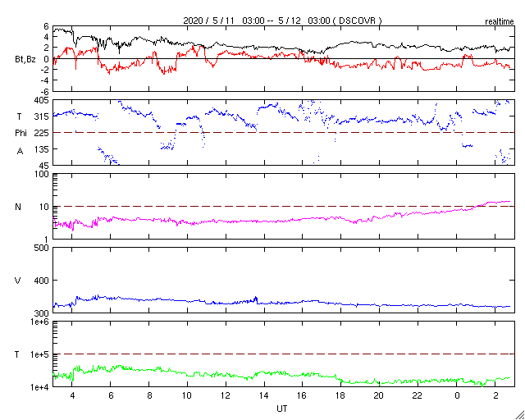The height and width of the screenshot is (420, 525).
Task: Click the plot title with the DSCOVR date range
Action: coord(282,21)
